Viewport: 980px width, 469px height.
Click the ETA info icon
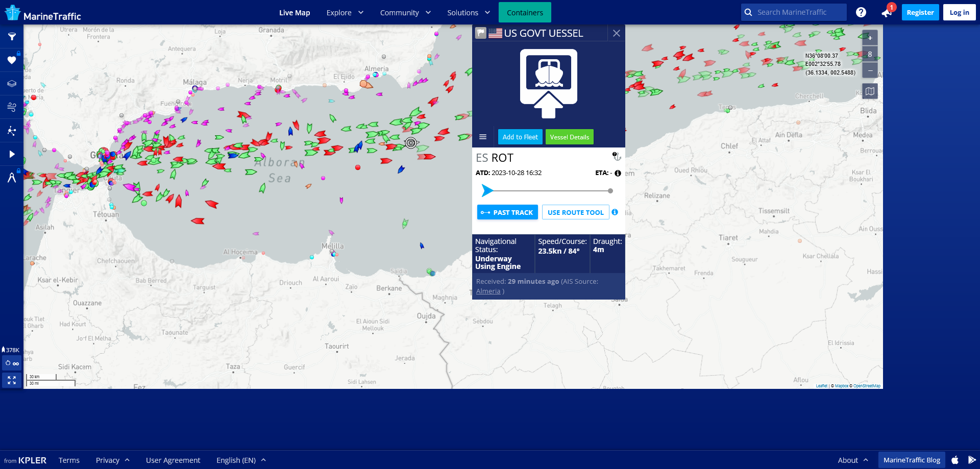click(618, 173)
